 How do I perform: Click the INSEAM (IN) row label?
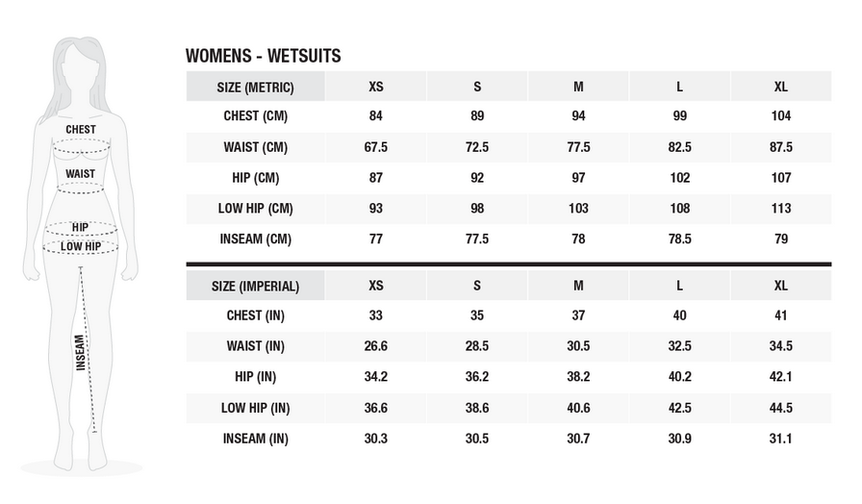tap(255, 439)
